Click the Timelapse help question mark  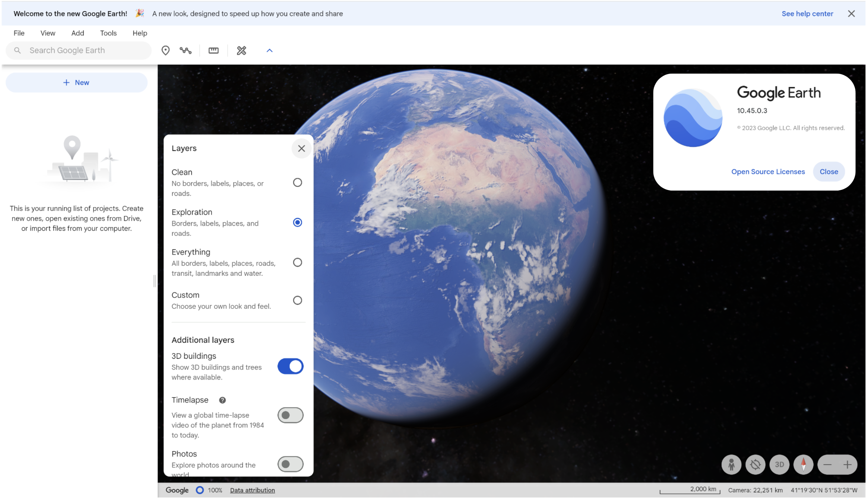(222, 400)
